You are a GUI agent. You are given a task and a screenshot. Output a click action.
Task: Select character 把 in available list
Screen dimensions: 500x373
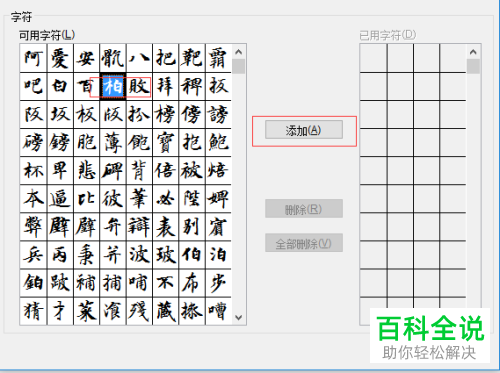(x=166, y=58)
